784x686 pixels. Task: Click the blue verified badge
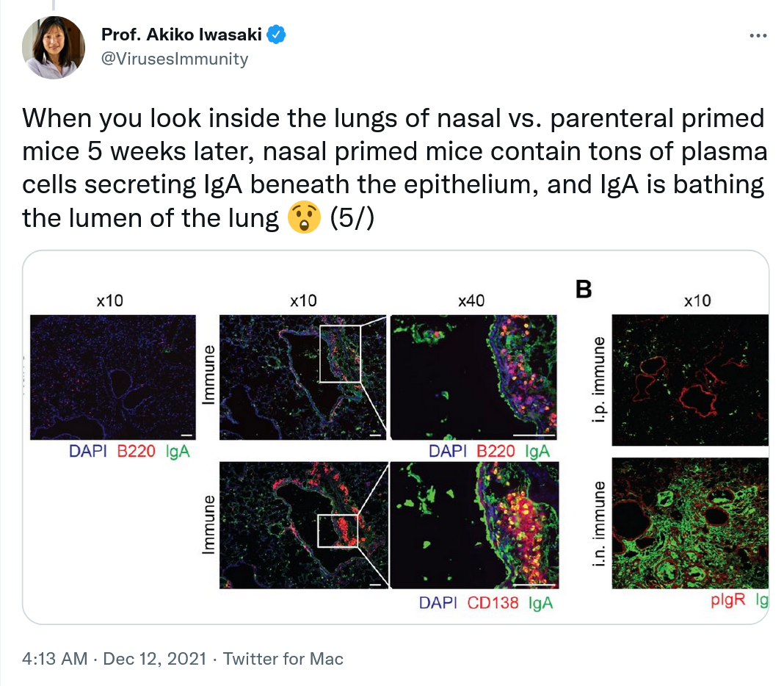click(x=275, y=34)
